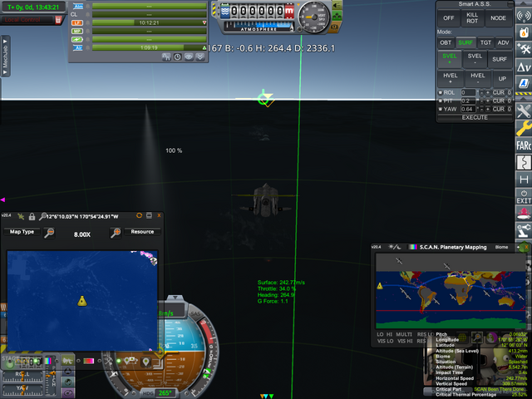Click the robotic arm toolbar icon
The height and width of the screenshot is (399, 532).
point(524,231)
